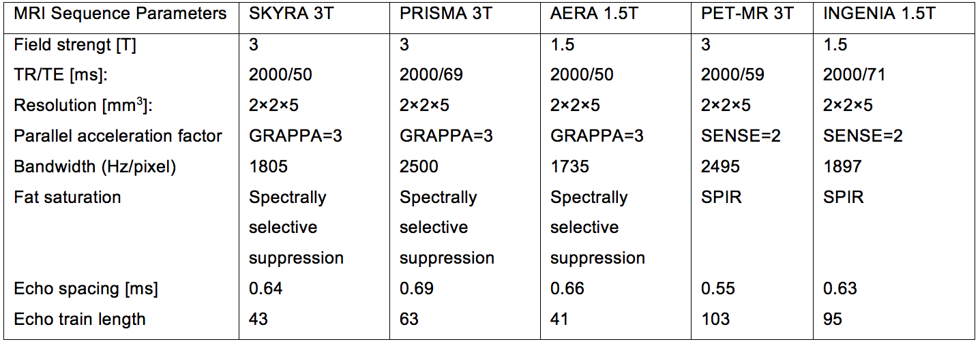This screenshot has width=980, height=344.
Task: Click the echo spacing value 0.55
Action: [x=718, y=289]
